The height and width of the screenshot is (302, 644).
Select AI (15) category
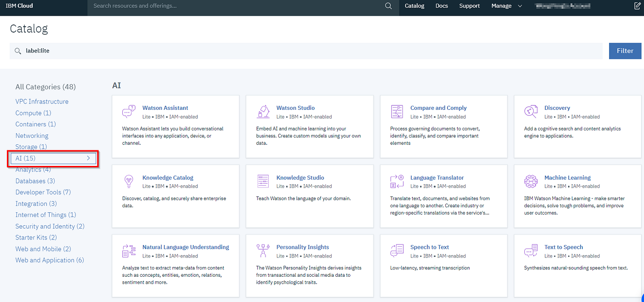click(x=53, y=158)
